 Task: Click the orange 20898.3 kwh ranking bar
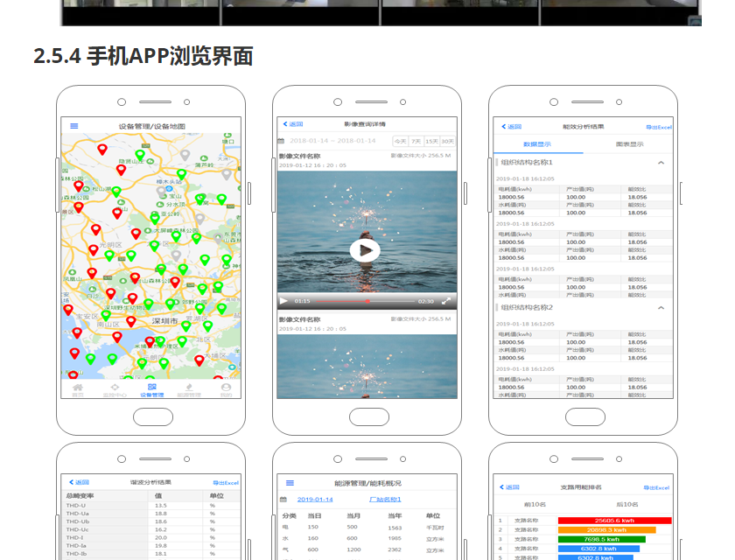click(606, 530)
